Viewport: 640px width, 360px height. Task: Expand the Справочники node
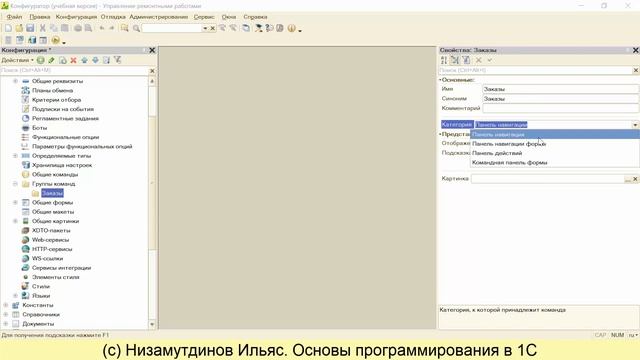click(6, 315)
